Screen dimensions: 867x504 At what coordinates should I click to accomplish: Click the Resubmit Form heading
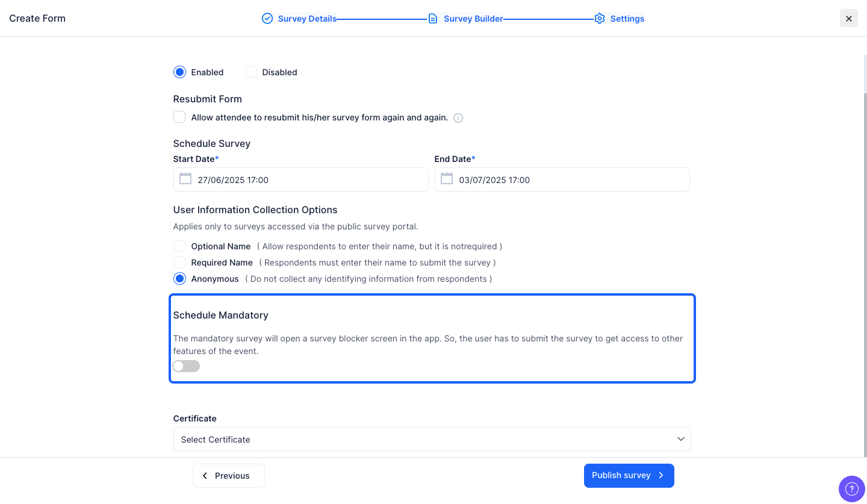point(208,99)
